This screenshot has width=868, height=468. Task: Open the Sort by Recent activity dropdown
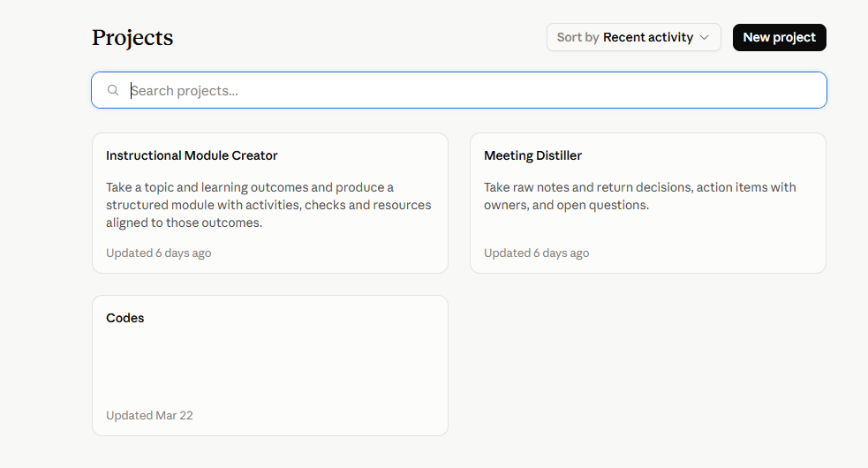633,37
